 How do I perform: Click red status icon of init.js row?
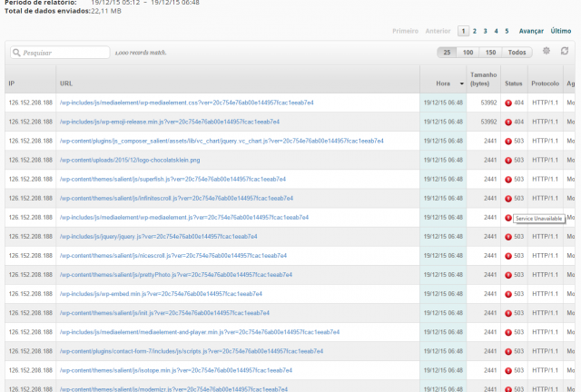point(508,313)
